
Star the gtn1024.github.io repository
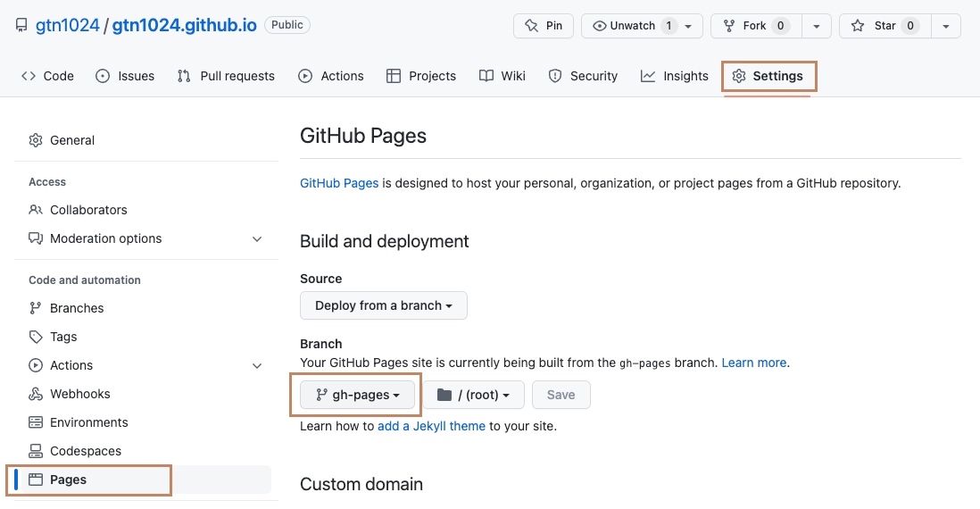[884, 26]
